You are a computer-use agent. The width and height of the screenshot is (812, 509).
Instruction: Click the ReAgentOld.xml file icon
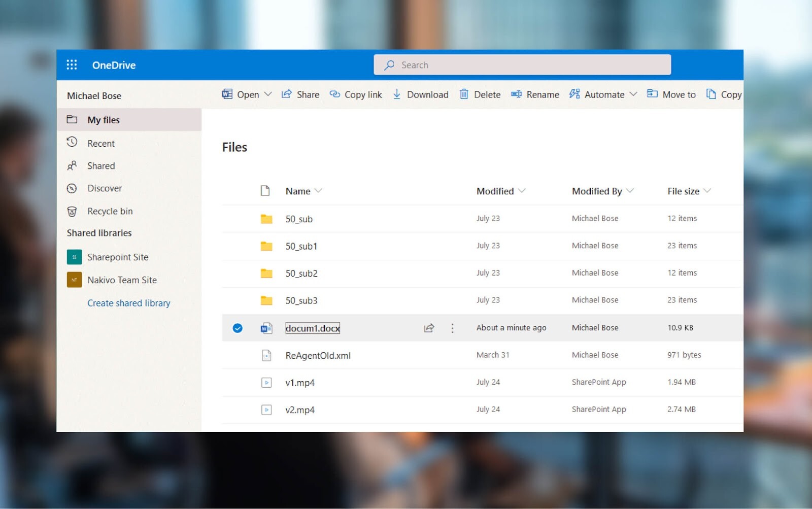(x=266, y=355)
